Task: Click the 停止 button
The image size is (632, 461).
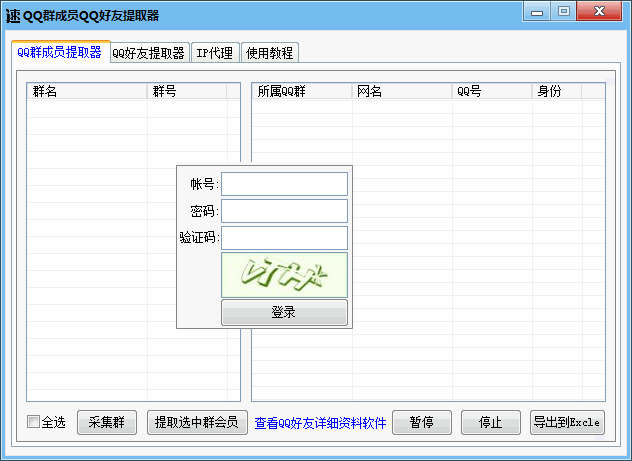Action: pyautogui.click(x=491, y=422)
